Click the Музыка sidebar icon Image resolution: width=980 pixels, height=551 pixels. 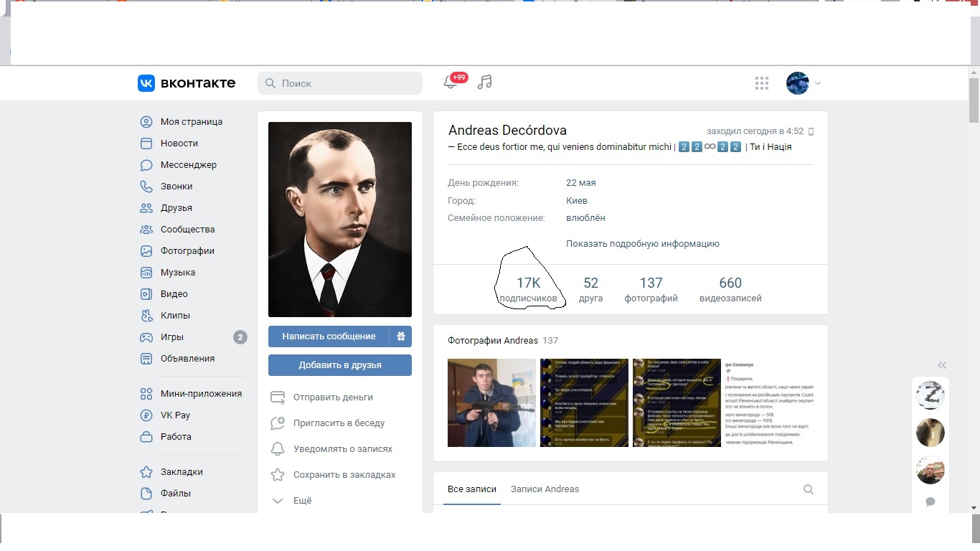(x=146, y=273)
